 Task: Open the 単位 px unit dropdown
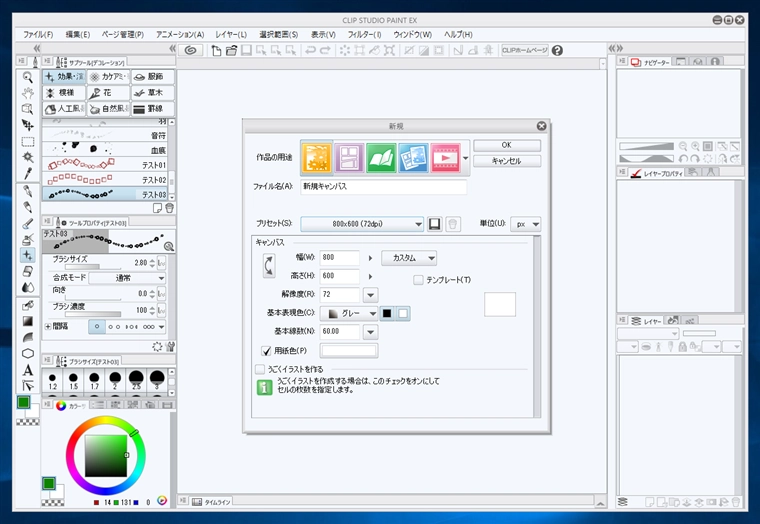pyautogui.click(x=525, y=224)
